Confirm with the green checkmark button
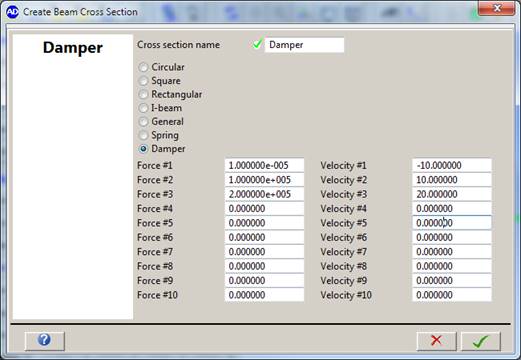Screen dimensions: 521x360 [481, 341]
